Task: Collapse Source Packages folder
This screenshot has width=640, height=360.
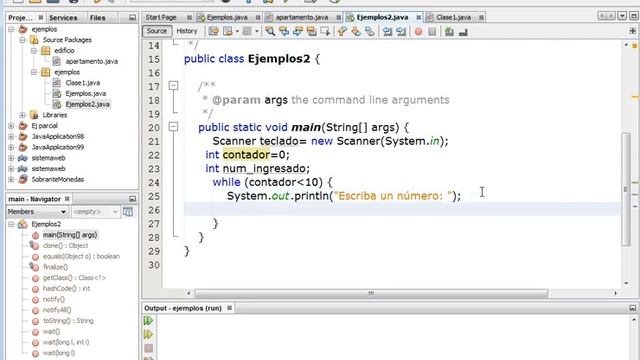Action: pyautogui.click(x=23, y=40)
